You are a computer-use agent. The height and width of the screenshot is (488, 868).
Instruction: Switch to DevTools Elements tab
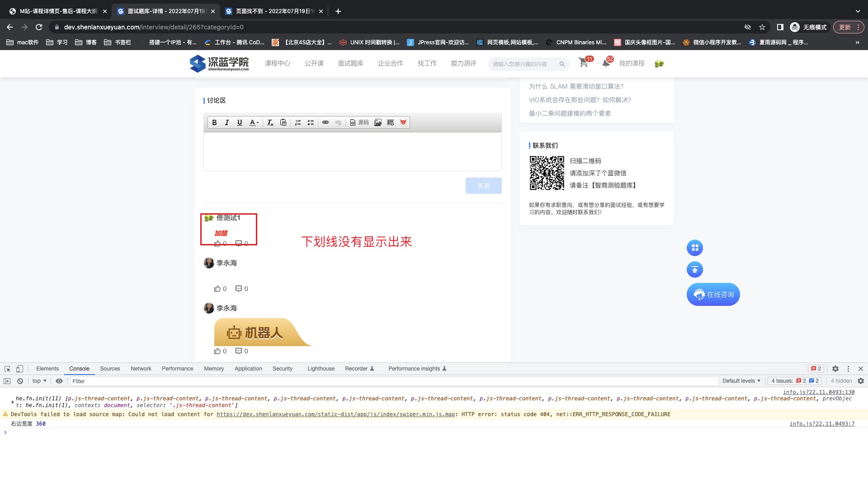pos(47,369)
